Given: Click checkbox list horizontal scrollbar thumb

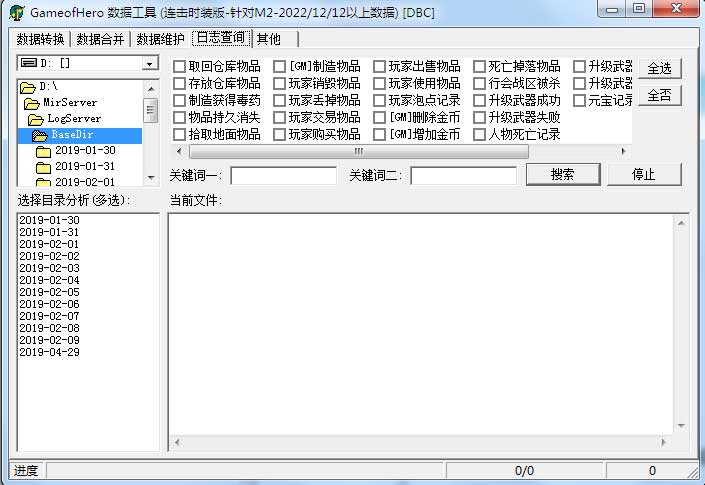Looking at the screenshot, I should coord(359,151).
